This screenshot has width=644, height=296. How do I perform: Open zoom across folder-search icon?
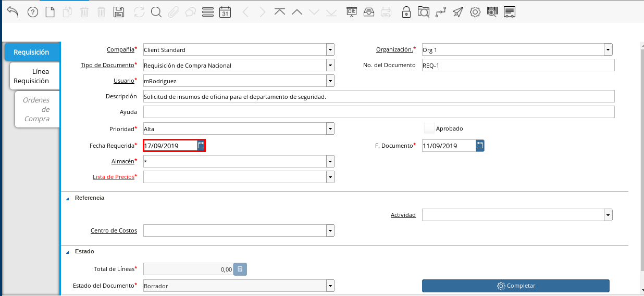point(424,12)
